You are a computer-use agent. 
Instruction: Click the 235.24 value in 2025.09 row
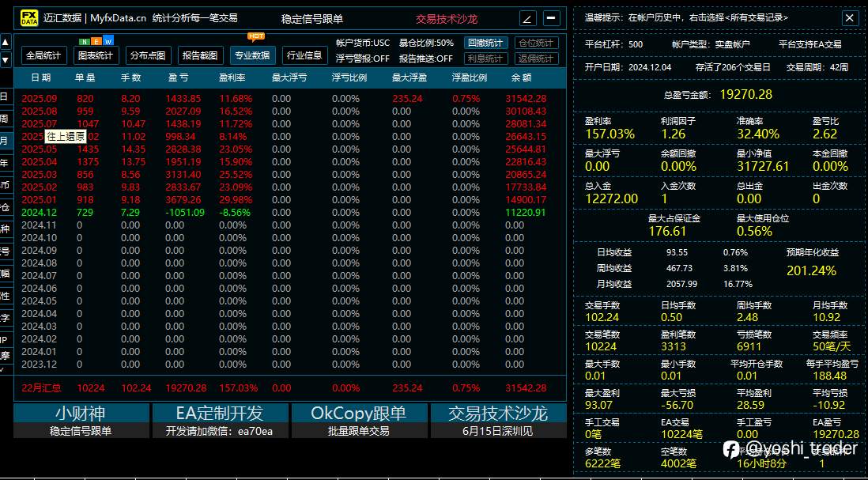point(407,99)
